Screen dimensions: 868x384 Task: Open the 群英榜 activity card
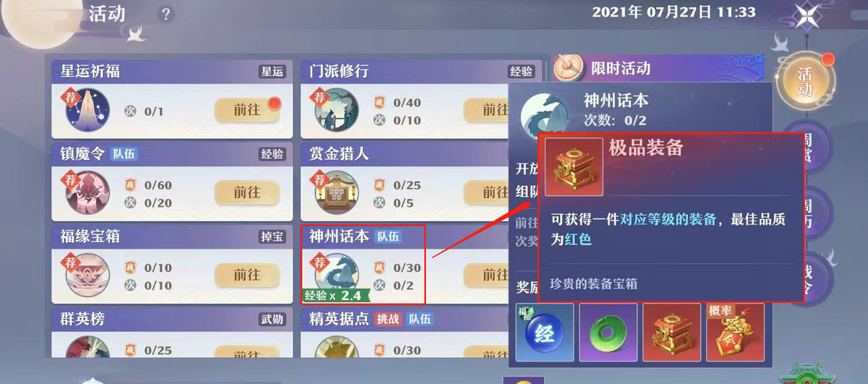tap(172, 333)
